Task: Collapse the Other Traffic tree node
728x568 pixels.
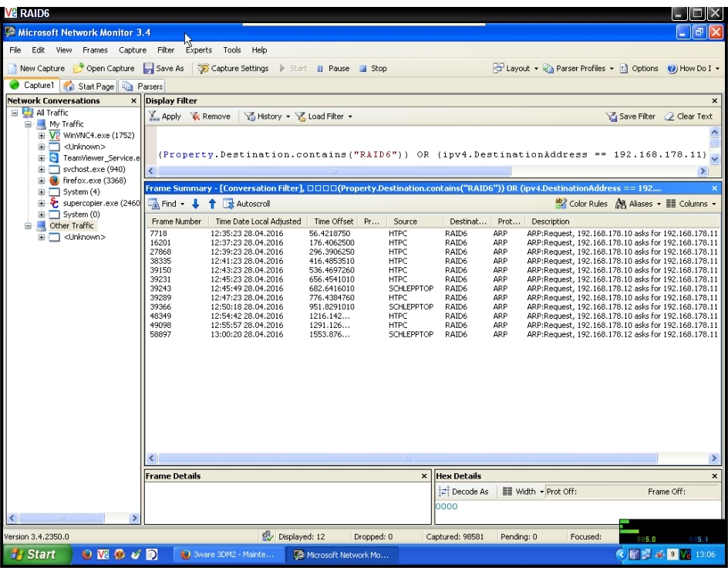Action: point(29,225)
